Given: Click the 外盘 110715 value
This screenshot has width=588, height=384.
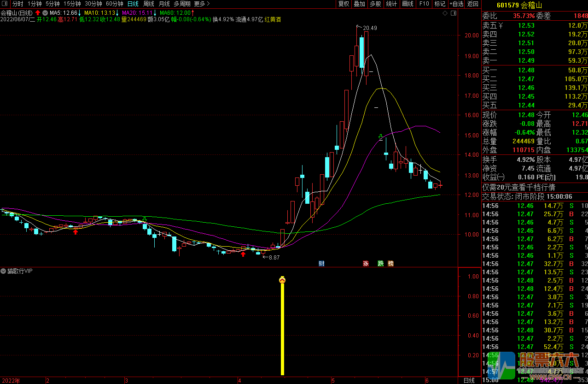Looking at the screenshot, I should coord(523,150).
